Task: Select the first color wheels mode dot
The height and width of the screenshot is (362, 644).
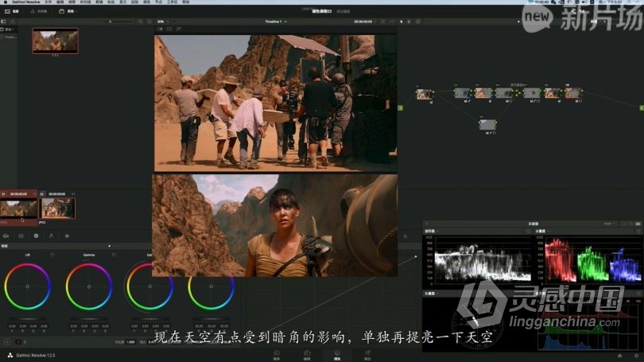Action: tap(109, 246)
